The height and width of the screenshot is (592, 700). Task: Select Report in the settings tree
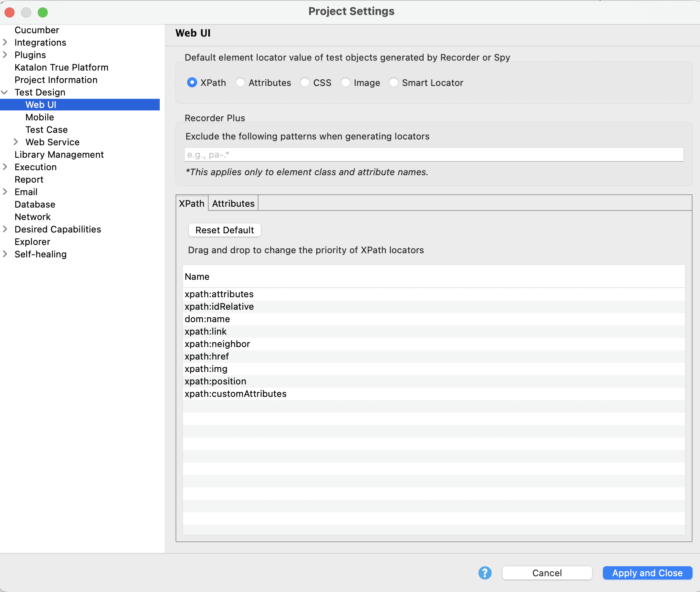tap(29, 179)
